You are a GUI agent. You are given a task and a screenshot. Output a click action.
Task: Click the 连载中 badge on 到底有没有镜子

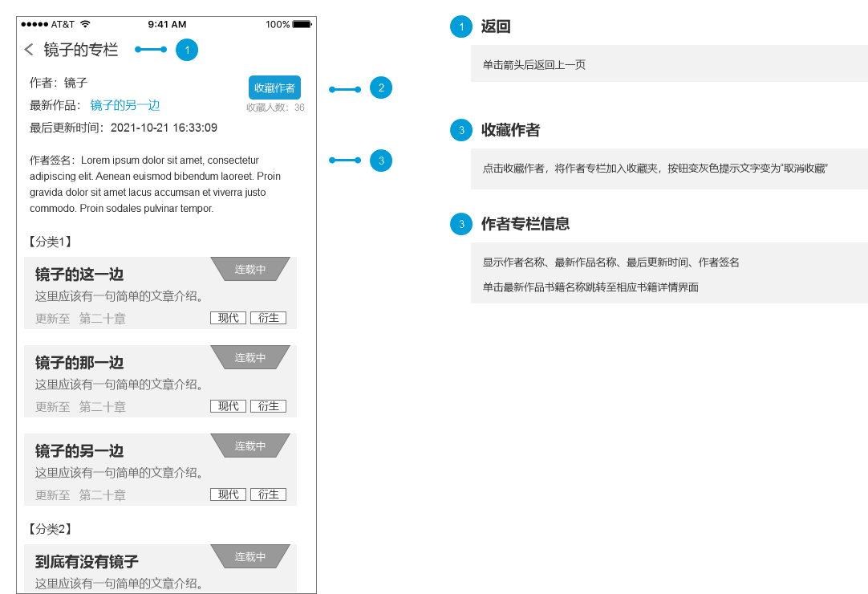tap(250, 556)
